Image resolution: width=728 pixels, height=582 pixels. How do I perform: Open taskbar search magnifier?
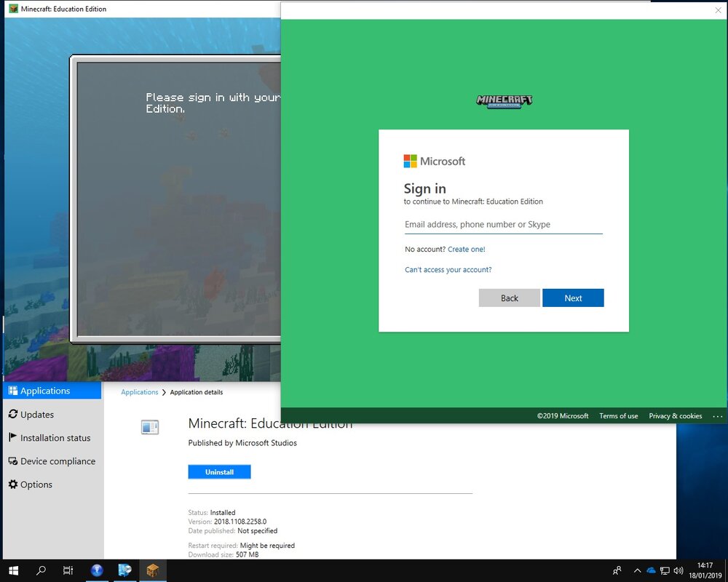(41, 570)
